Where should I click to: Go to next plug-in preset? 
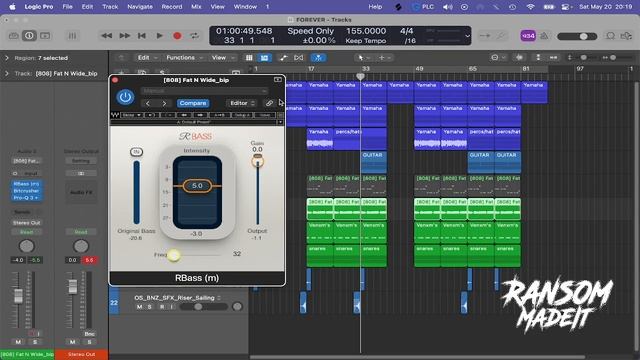tap(164, 103)
